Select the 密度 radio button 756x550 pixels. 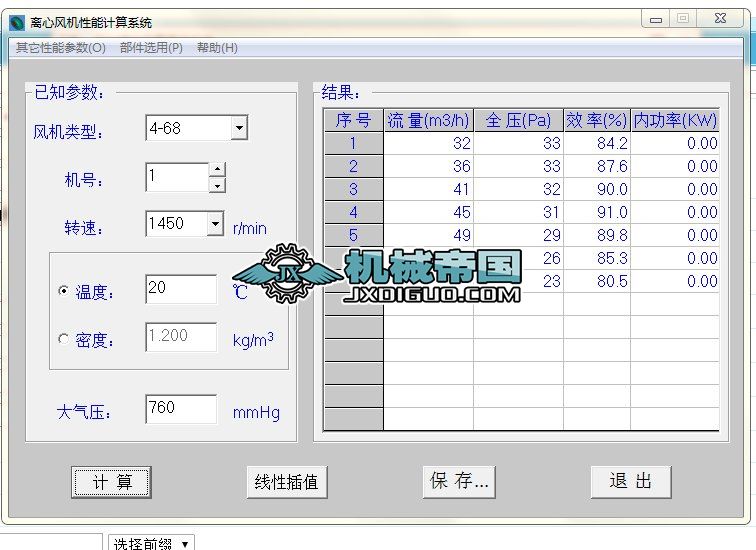(x=63, y=339)
